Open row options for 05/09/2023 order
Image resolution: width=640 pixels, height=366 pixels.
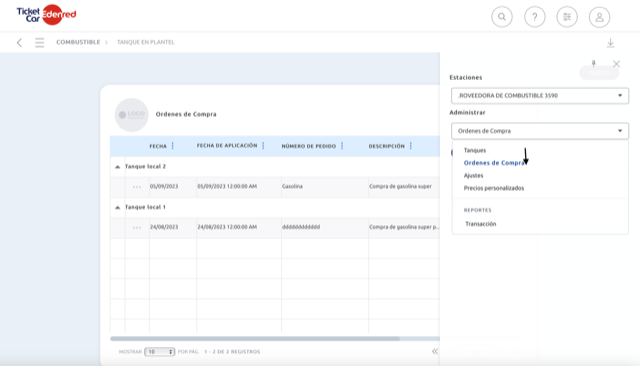[x=137, y=187]
